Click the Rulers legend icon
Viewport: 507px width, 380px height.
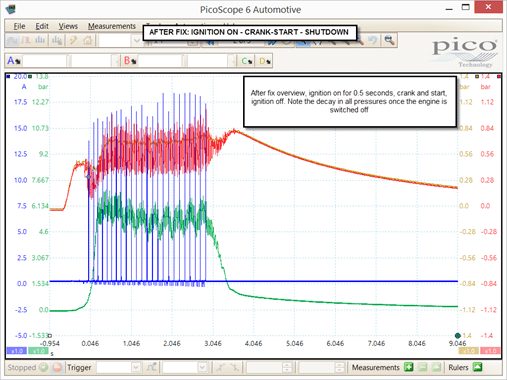click(x=477, y=367)
